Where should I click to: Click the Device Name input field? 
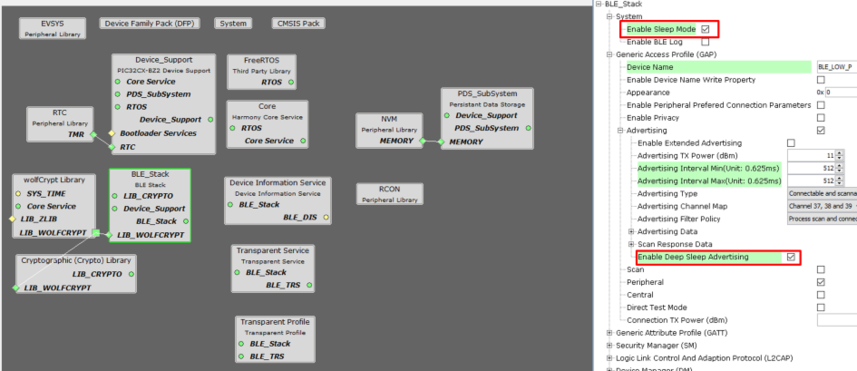837,67
